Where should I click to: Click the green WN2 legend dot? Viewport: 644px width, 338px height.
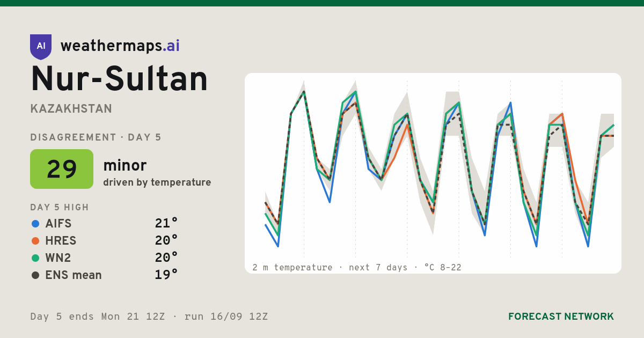(35, 258)
